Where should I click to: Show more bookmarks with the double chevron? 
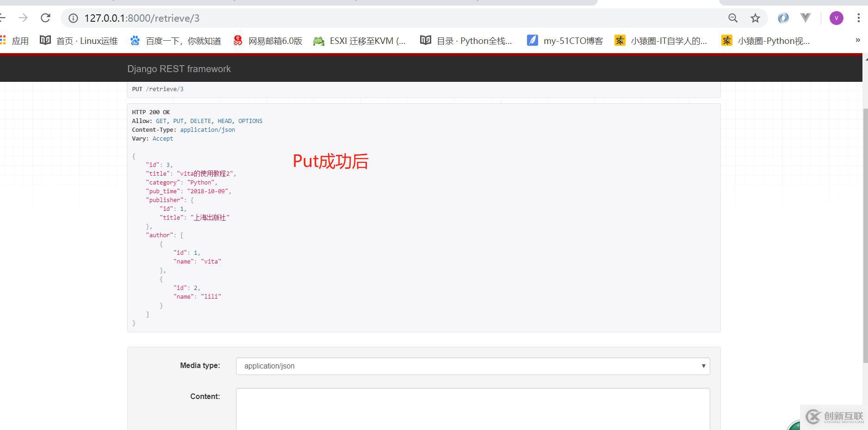(x=858, y=40)
